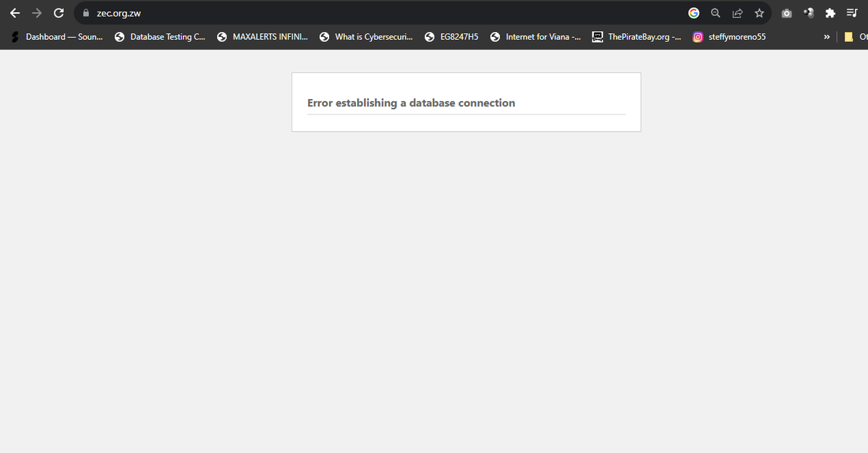Open the Dashboard — Soun... bookmark
Image resolution: width=868 pixels, height=453 pixels.
[56, 37]
